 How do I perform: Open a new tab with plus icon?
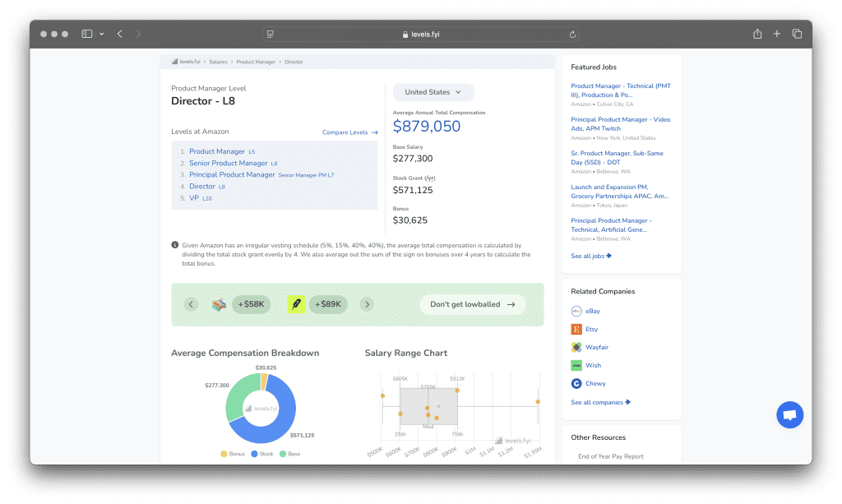click(x=777, y=34)
